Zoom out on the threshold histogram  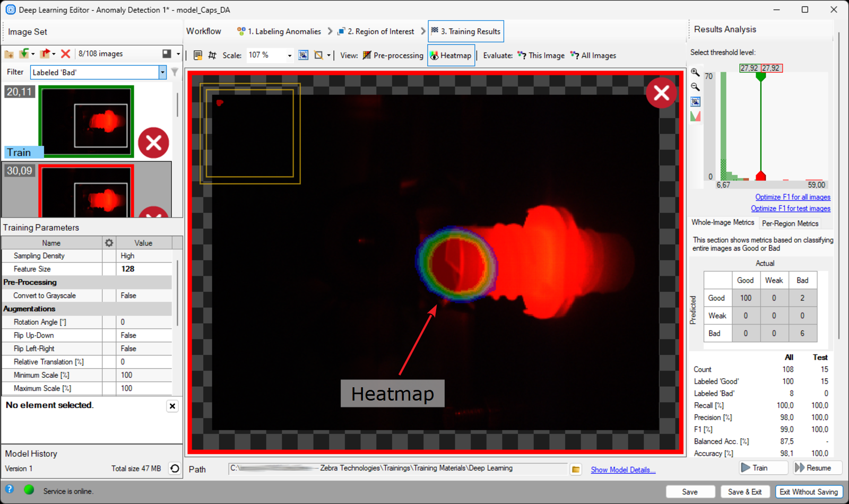[695, 87]
